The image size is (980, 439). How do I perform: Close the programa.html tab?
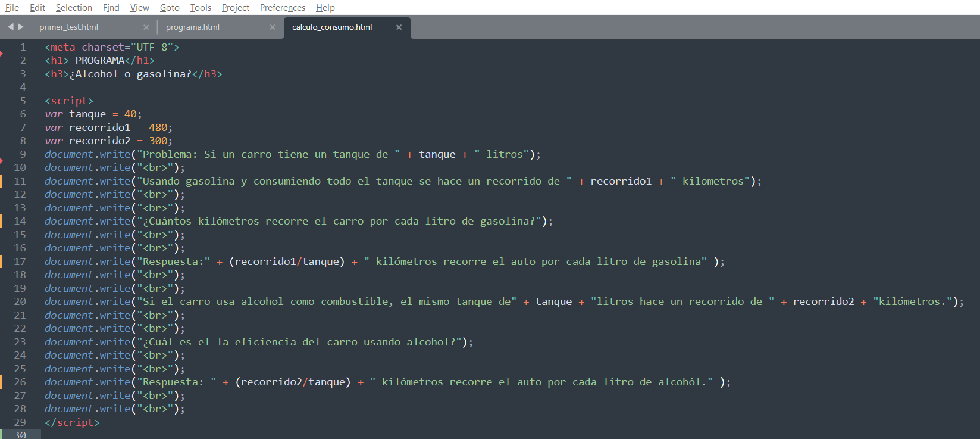coord(273,27)
